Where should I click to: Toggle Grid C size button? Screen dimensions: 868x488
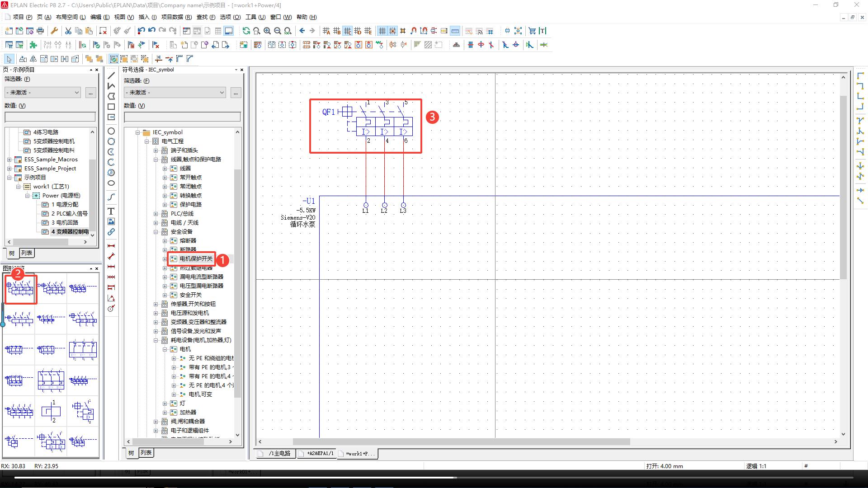point(347,31)
